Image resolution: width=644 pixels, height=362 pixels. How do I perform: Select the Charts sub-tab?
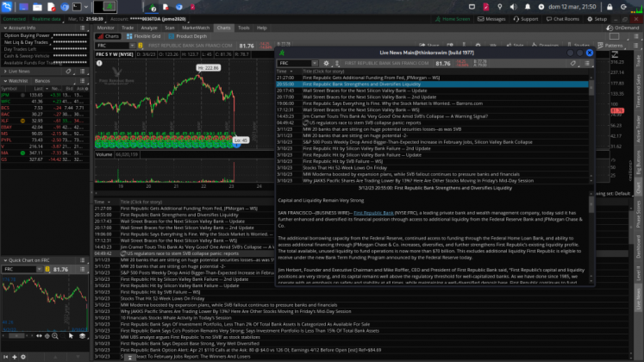tap(109, 36)
